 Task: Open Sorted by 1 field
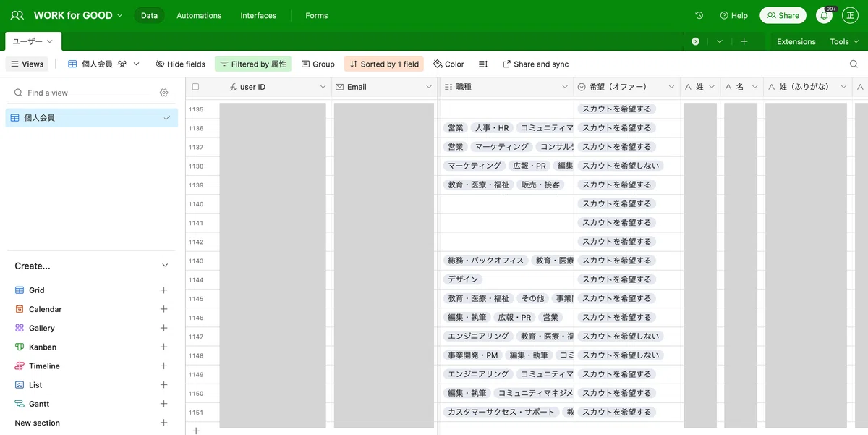click(384, 64)
